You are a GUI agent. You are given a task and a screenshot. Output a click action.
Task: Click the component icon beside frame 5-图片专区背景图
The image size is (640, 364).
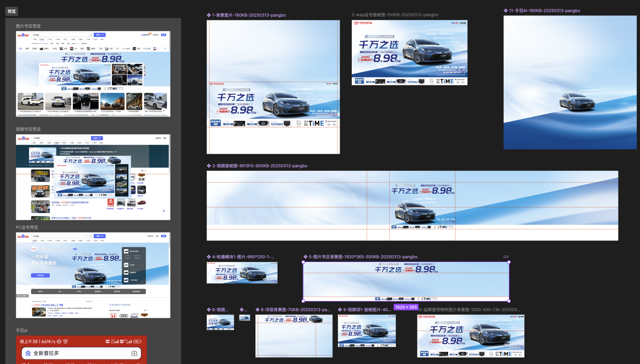pos(305,257)
